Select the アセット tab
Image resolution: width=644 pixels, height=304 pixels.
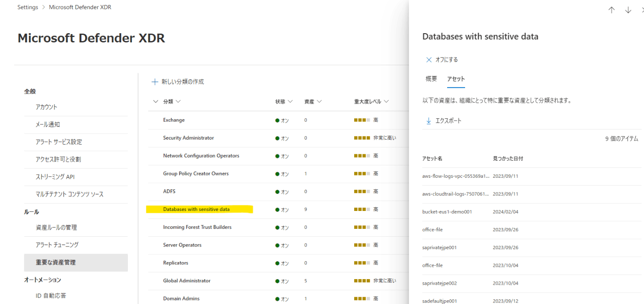[x=456, y=79]
